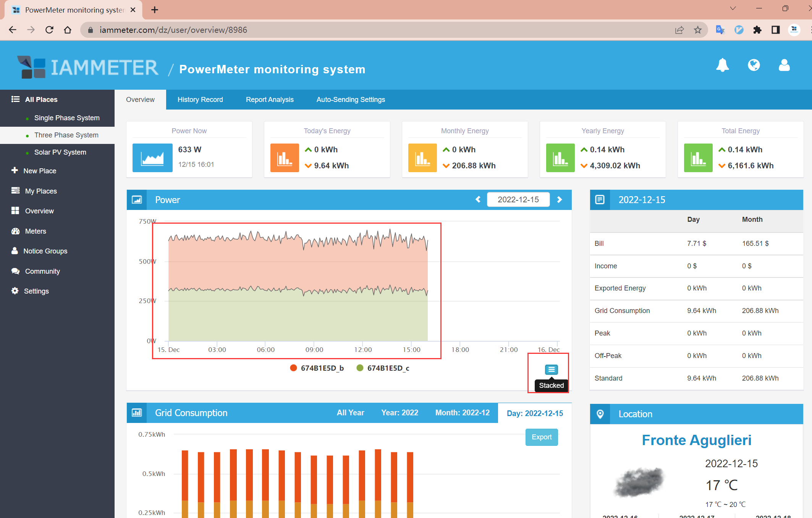Click the browser bookmark star icon

[698, 30]
